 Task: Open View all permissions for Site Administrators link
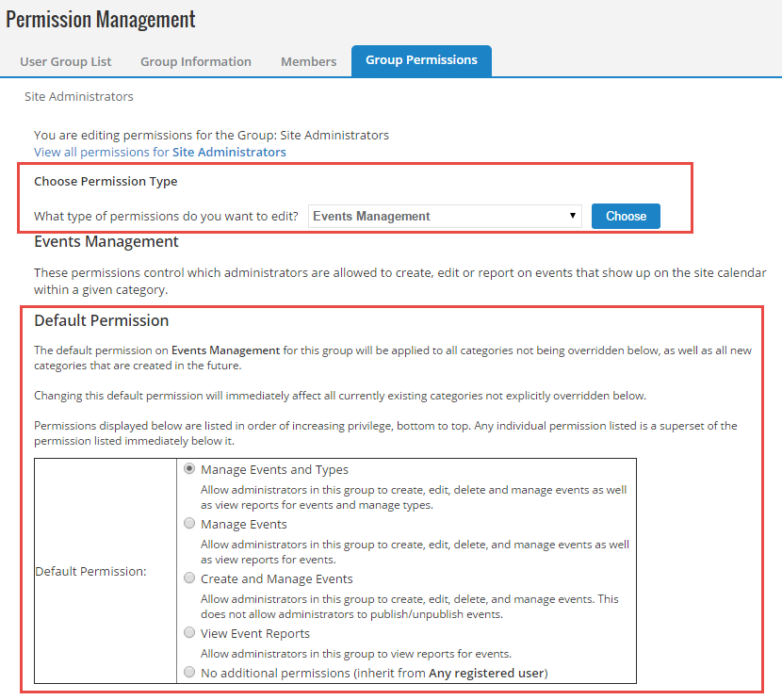click(x=159, y=152)
